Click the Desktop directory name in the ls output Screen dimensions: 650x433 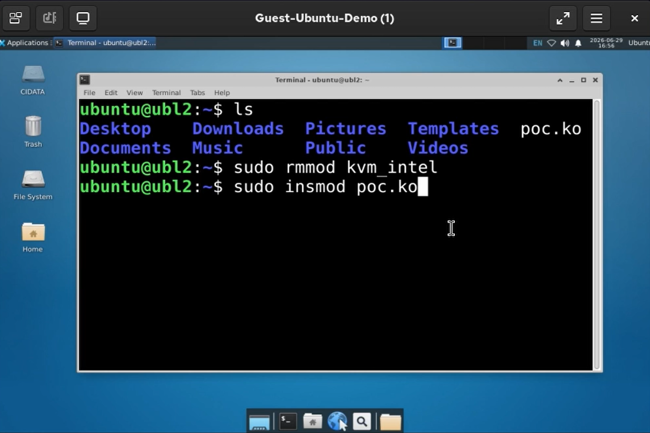(115, 129)
